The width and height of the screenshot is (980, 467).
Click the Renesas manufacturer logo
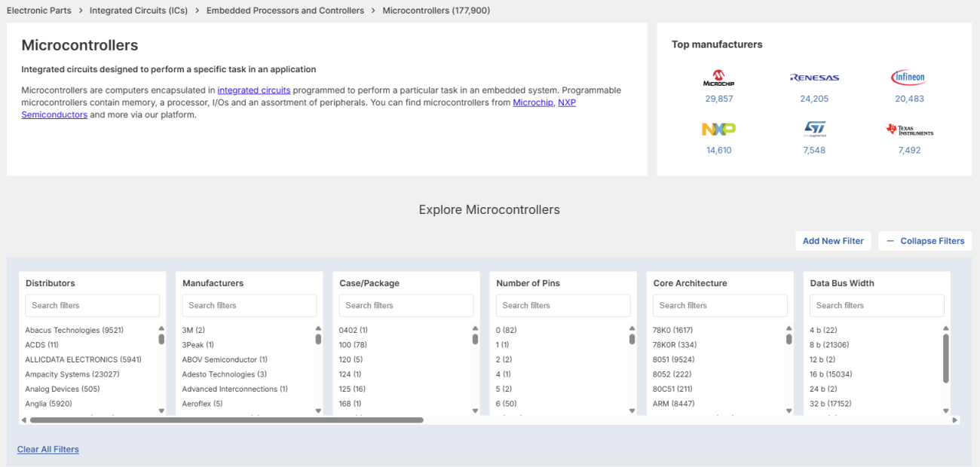tap(814, 78)
